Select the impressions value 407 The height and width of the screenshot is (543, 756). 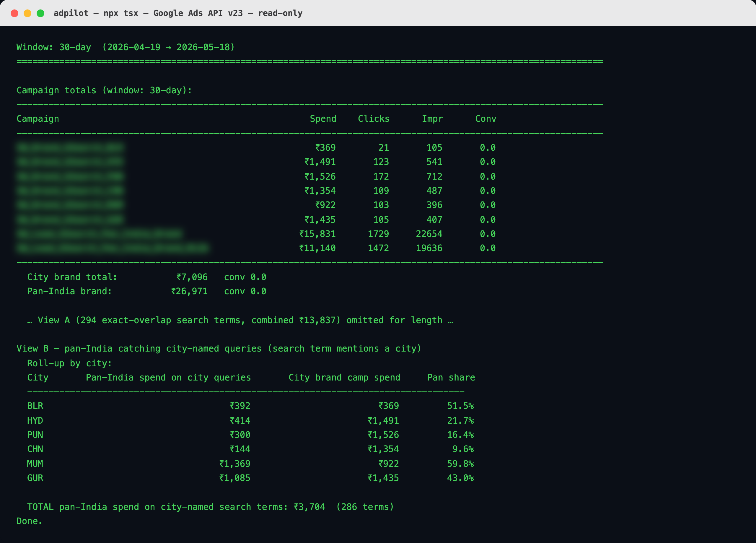434,220
